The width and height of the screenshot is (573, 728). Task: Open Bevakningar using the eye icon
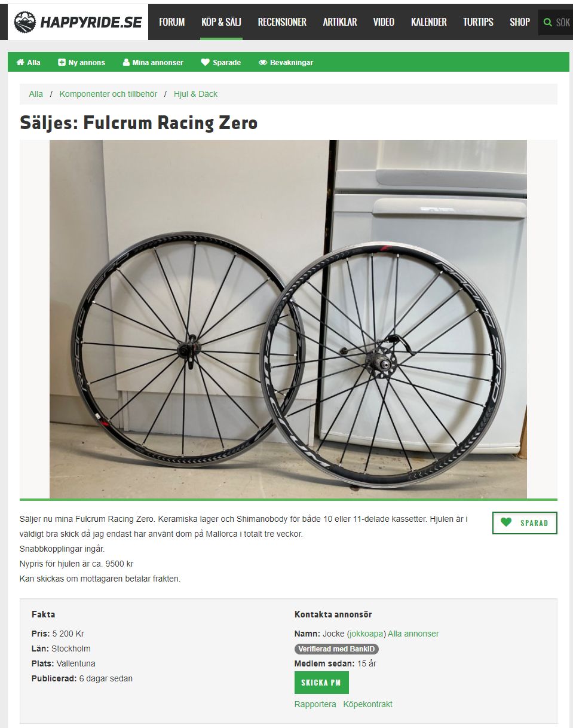coord(262,62)
